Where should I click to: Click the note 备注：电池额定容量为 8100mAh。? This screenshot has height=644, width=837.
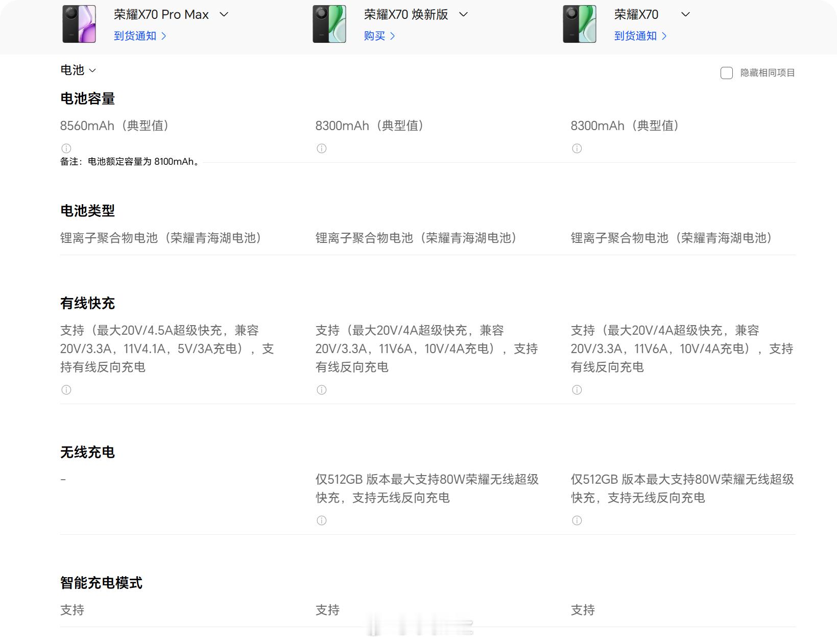click(x=131, y=162)
